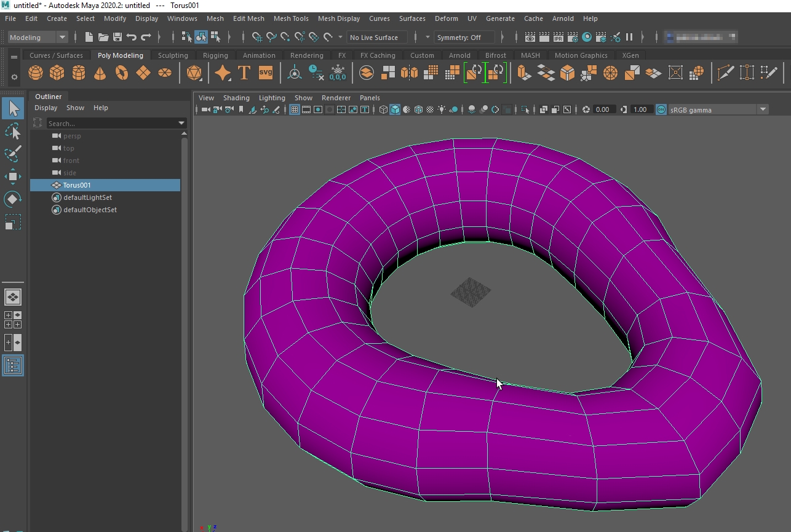The width and height of the screenshot is (791, 532).
Task: Expand the sRGB gamma view transform dropdown
Action: [763, 110]
